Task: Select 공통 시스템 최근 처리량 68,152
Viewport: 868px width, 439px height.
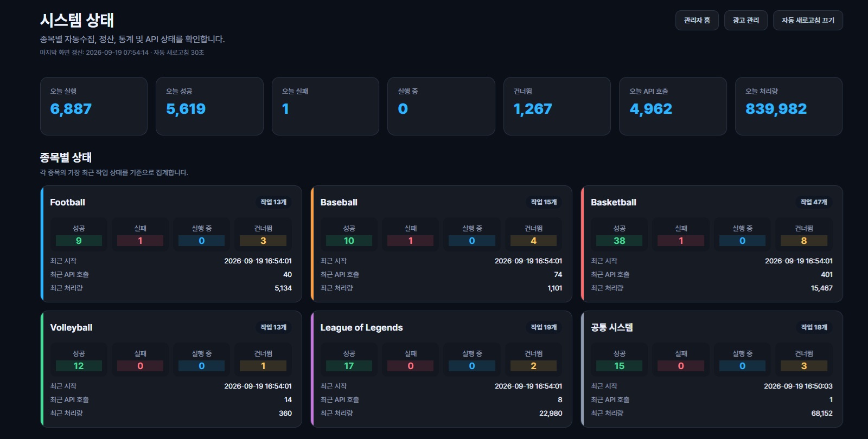Action: click(822, 414)
